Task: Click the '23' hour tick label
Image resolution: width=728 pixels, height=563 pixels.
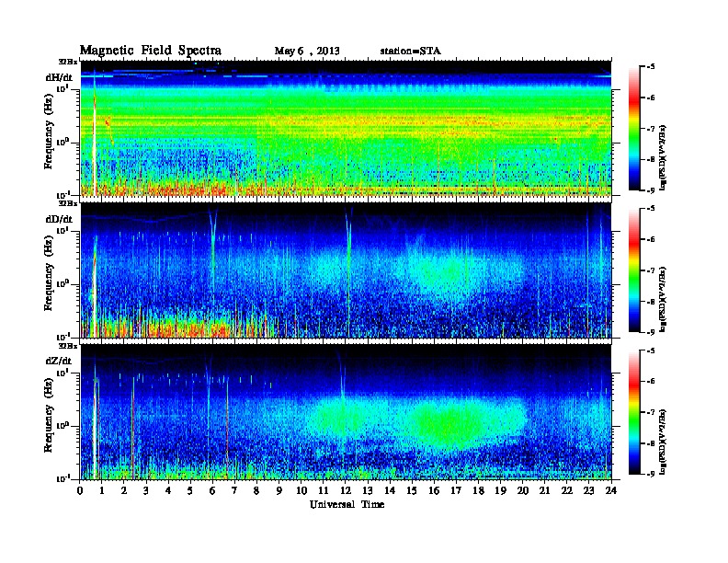Action: [x=589, y=491]
